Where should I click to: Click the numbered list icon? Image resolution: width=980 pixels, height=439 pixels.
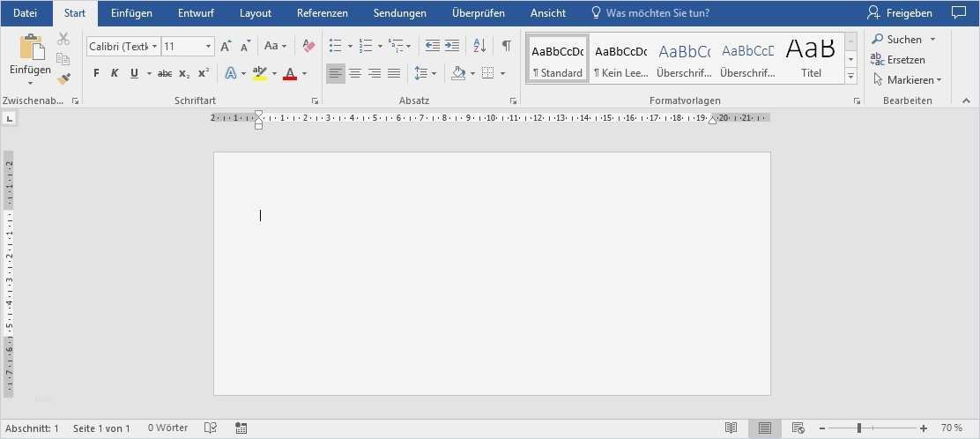tap(366, 46)
